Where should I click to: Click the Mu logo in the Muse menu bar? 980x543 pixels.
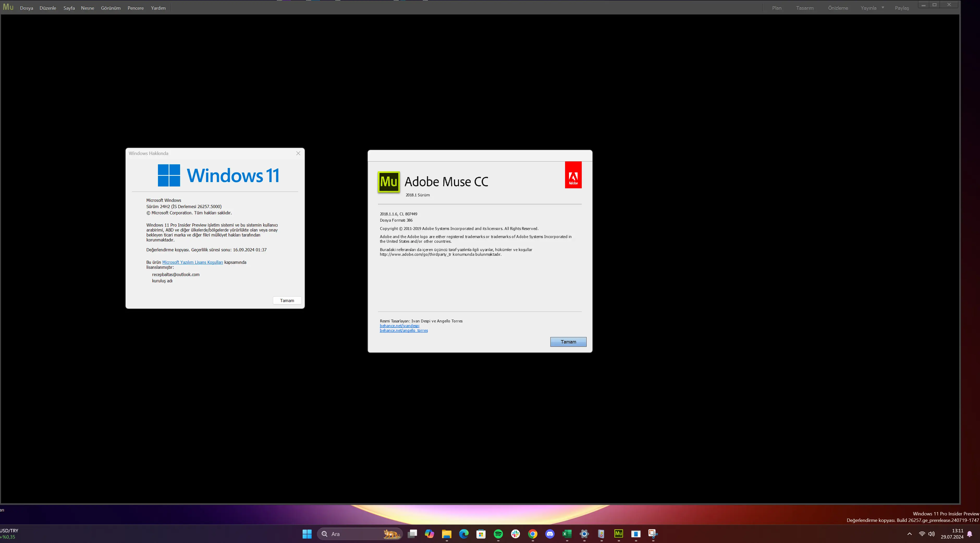(8, 7)
